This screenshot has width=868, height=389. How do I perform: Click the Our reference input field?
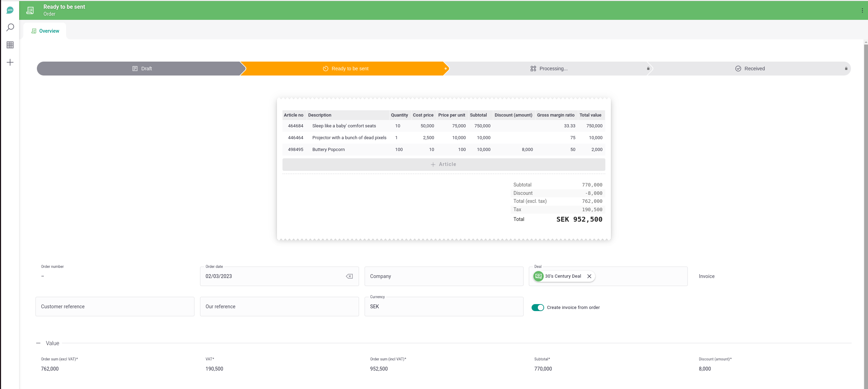coord(279,307)
